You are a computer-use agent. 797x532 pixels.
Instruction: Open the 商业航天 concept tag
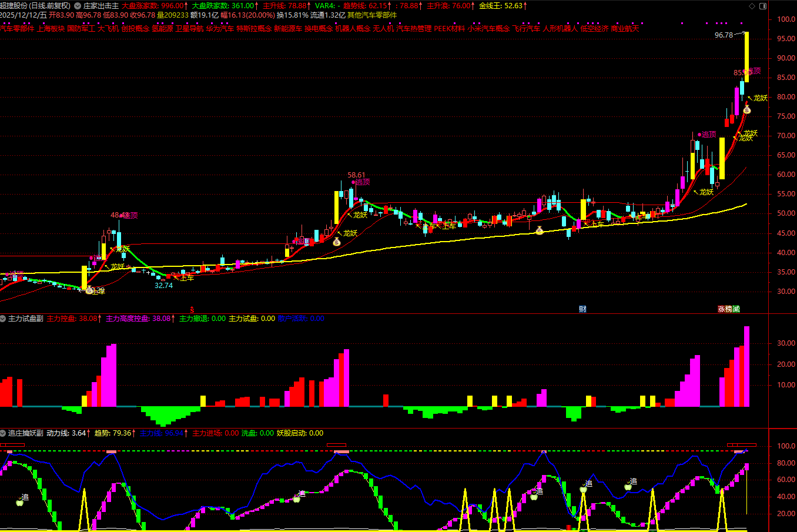point(625,28)
